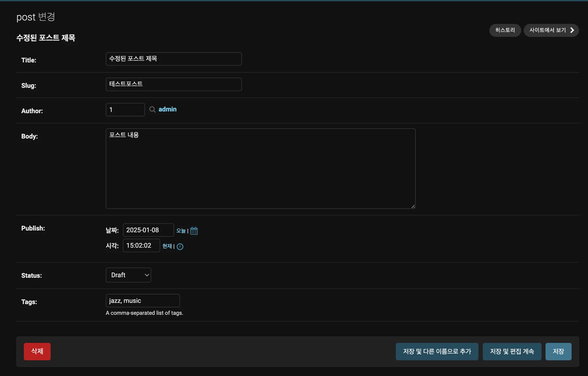
Task: Click the 사이트에서 보기 button
Action: coord(547,30)
